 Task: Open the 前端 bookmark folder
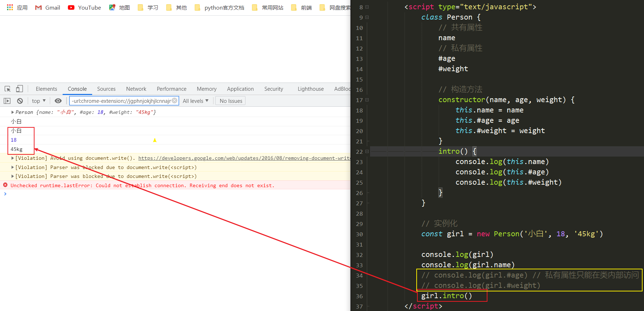[302, 7]
